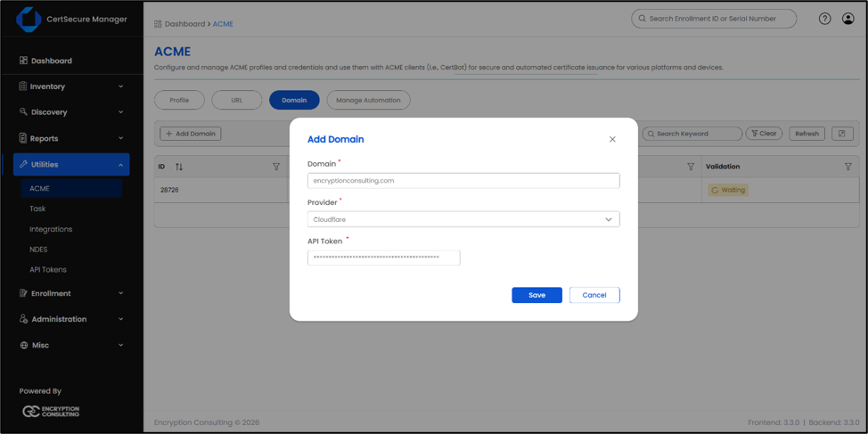Viewport: 868px width, 434px height.
Task: Click the Reports document icon
Action: 23,138
